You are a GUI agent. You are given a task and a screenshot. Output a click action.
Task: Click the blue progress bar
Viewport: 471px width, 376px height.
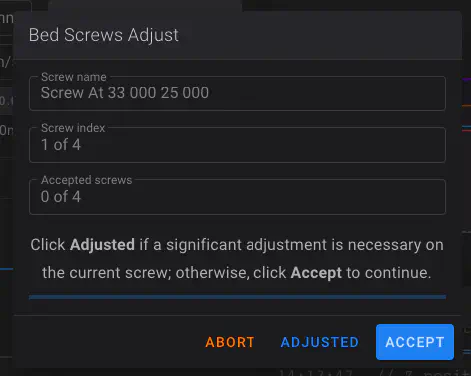[x=237, y=297]
